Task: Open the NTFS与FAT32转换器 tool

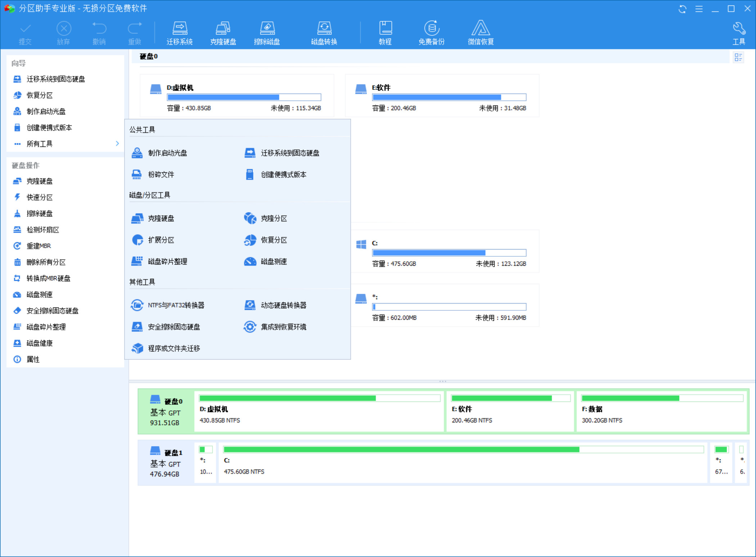Action: (177, 305)
